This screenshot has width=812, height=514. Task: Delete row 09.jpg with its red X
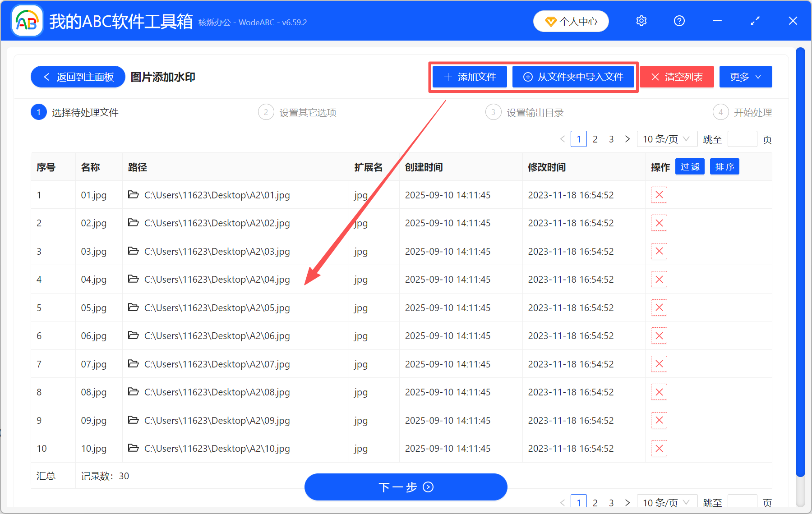coord(659,420)
